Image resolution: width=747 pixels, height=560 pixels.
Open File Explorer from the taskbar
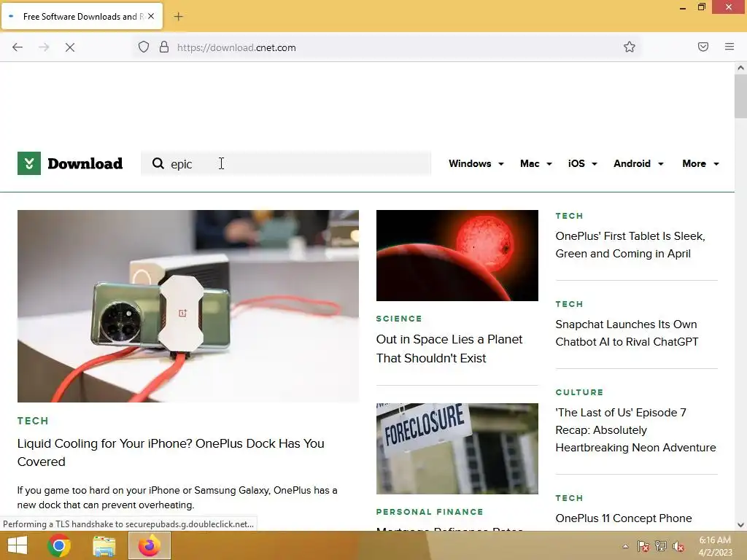coord(104,546)
